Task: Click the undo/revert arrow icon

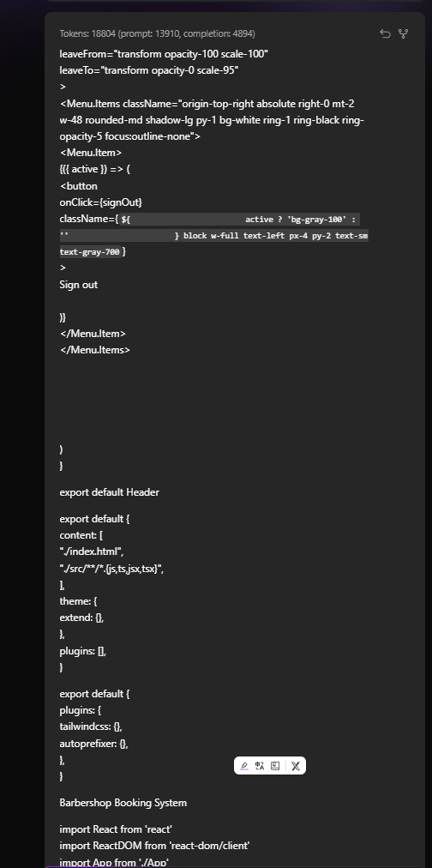Action: tap(385, 33)
